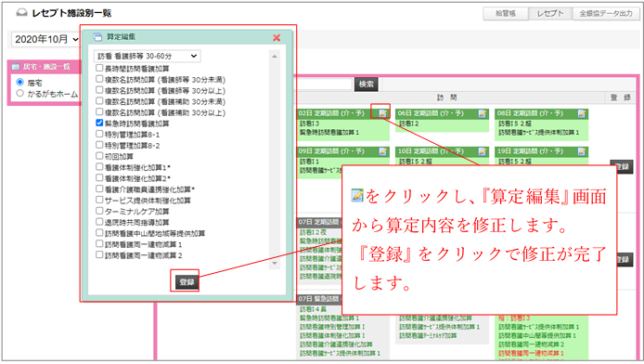Viewport: 644px width, 364px height.
Task: Check the 初回加算 option
Action: [99, 156]
